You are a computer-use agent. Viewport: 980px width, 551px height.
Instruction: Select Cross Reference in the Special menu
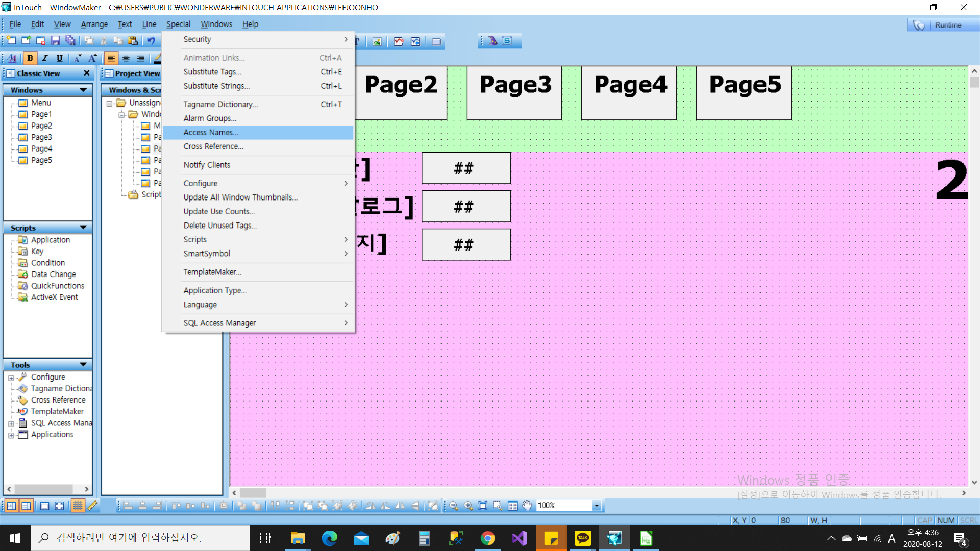pyautogui.click(x=258, y=146)
